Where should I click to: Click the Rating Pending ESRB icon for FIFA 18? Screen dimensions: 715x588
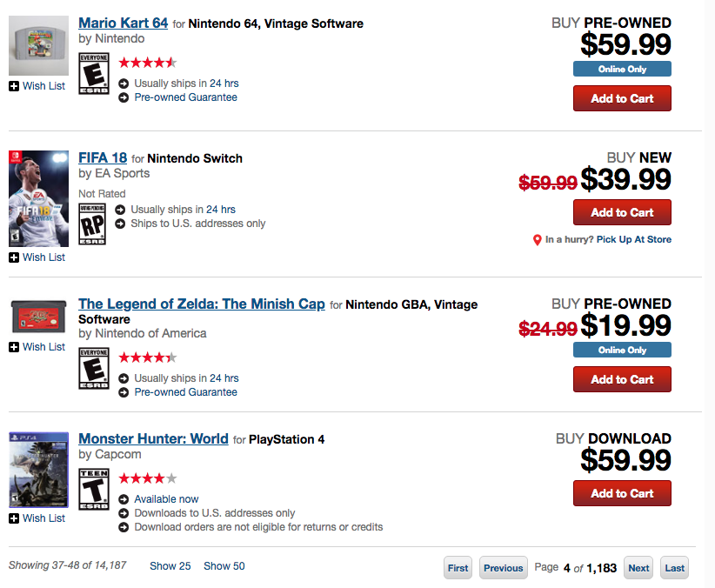click(92, 224)
